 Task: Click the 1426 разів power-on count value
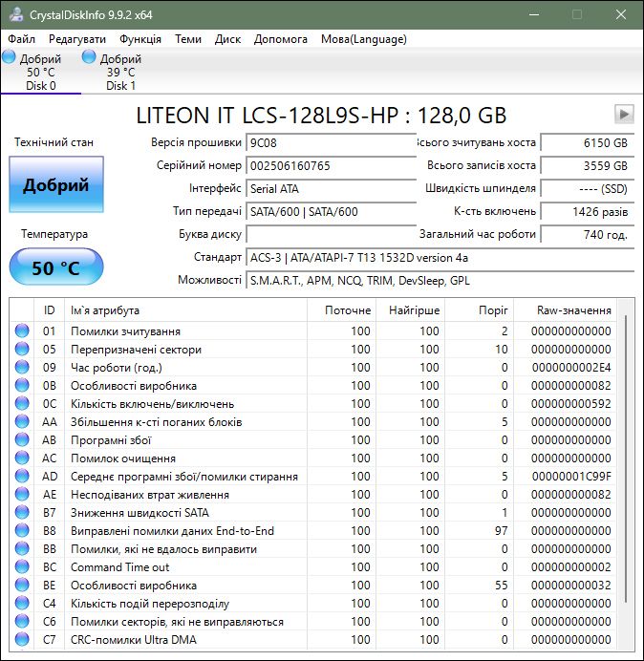click(587, 211)
